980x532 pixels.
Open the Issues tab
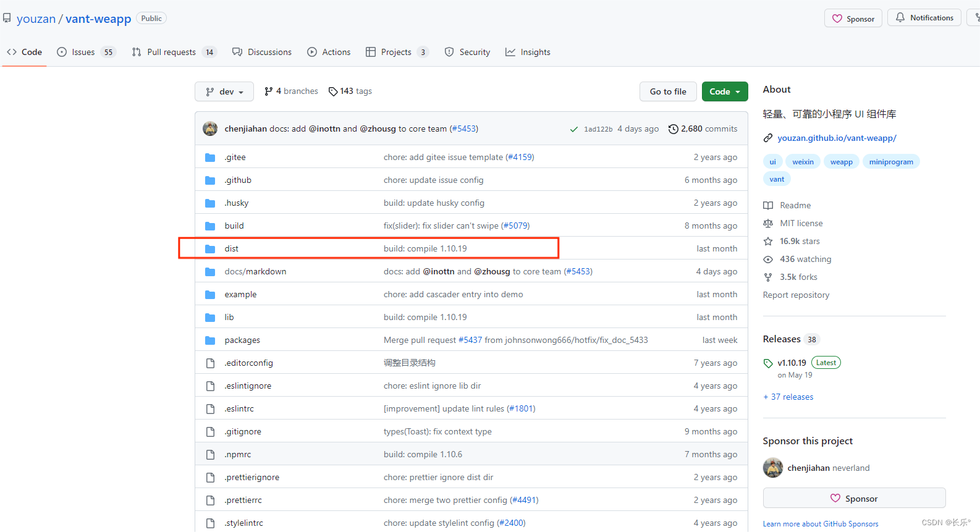point(86,52)
